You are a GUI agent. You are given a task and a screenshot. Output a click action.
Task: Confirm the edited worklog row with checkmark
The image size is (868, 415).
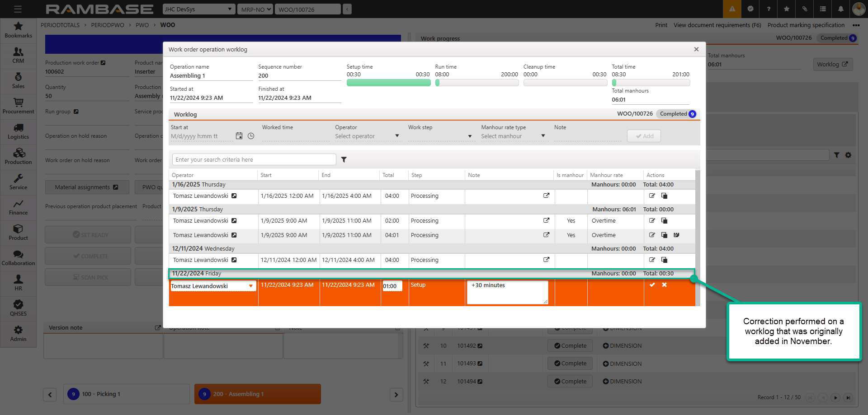point(652,285)
